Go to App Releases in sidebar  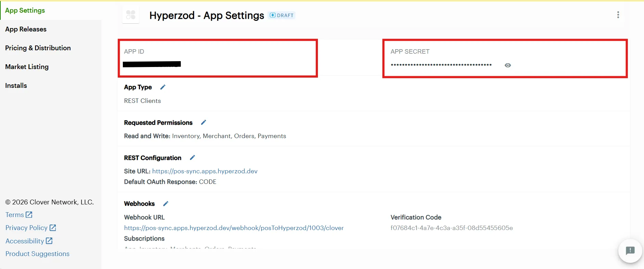click(x=26, y=29)
